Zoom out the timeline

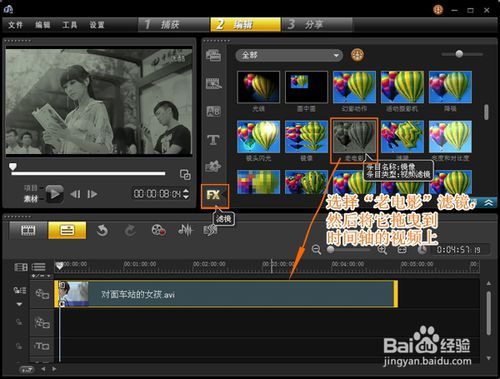click(x=316, y=250)
